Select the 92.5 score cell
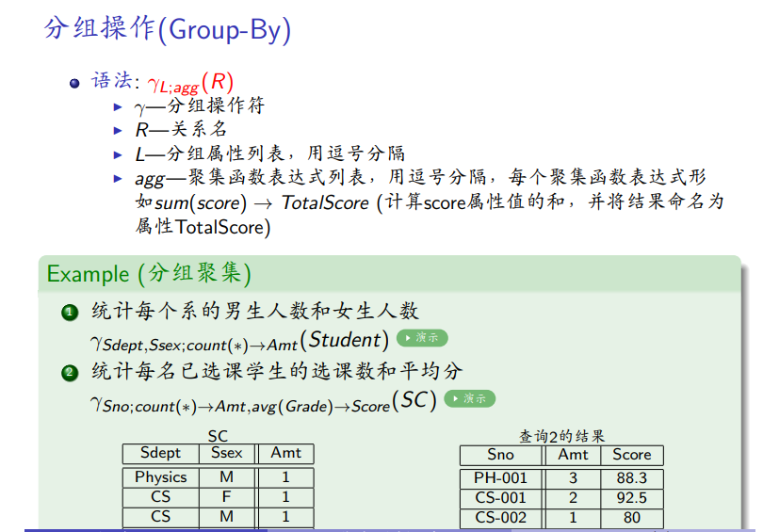This screenshot has width=763, height=532. [631, 498]
